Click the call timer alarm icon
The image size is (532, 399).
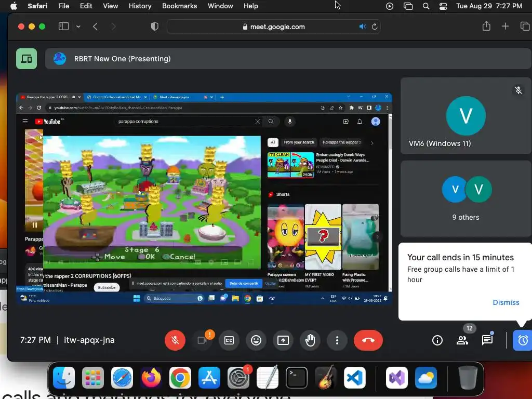(x=523, y=340)
